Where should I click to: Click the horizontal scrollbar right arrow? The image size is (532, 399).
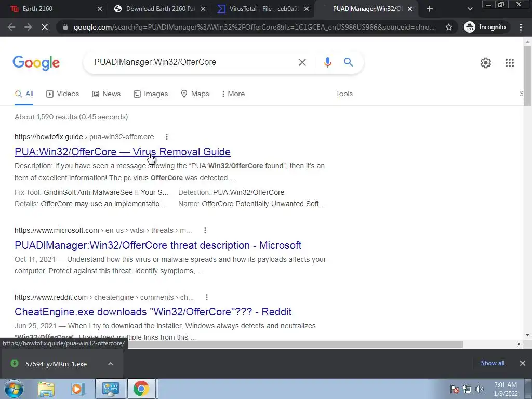click(518, 344)
